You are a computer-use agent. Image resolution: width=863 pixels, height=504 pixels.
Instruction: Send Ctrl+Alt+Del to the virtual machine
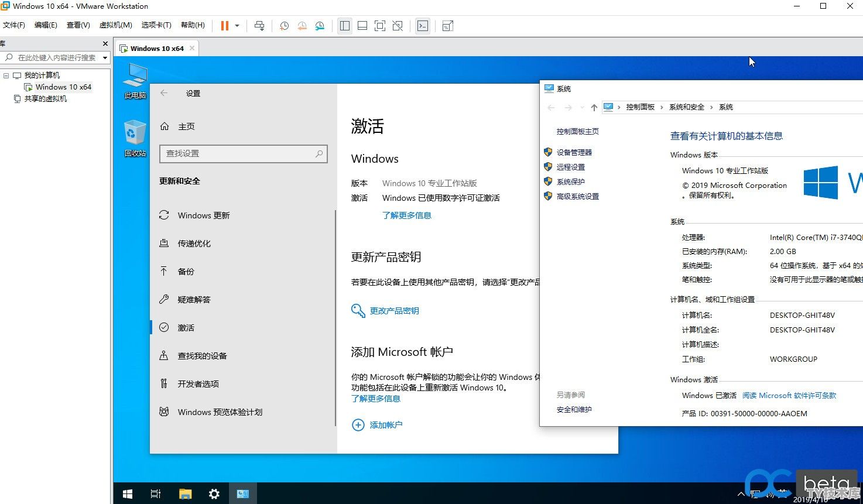259,26
